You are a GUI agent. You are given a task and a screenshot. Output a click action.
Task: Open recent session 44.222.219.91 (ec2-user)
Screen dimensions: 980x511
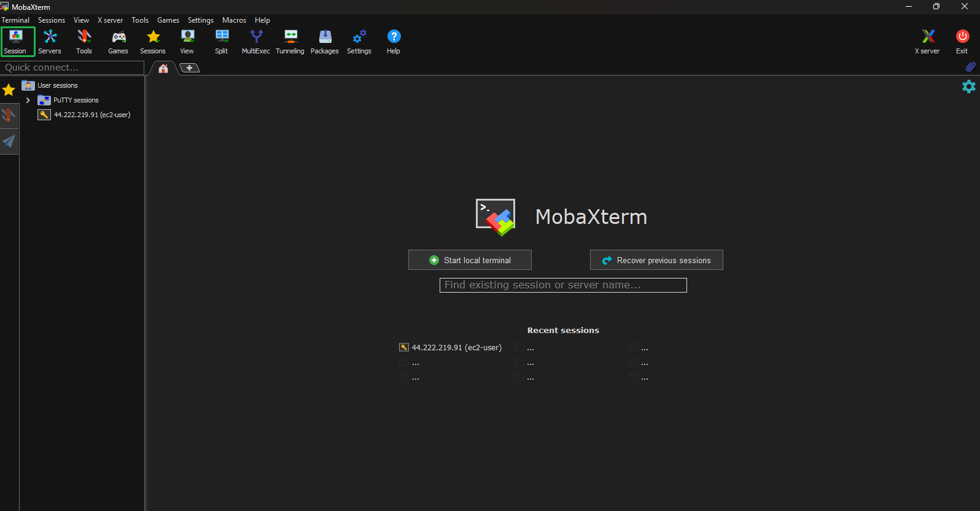pos(451,347)
